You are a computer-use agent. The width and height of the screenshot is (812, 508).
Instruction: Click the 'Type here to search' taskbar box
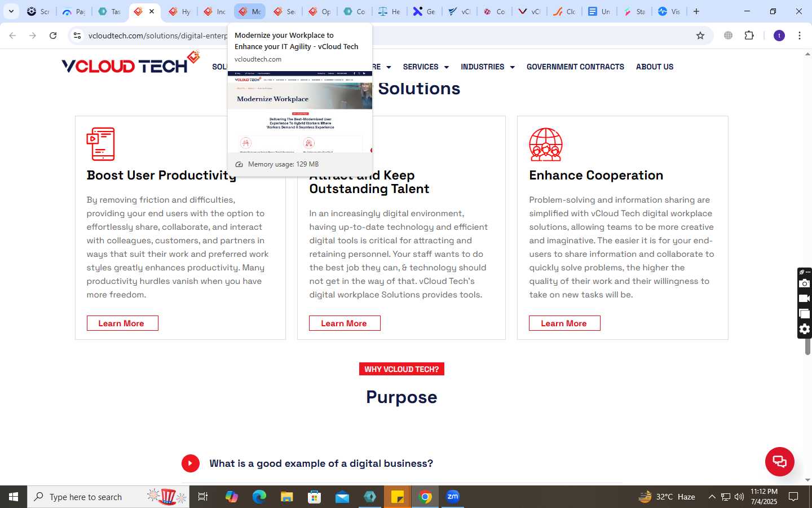pyautogui.click(x=108, y=497)
